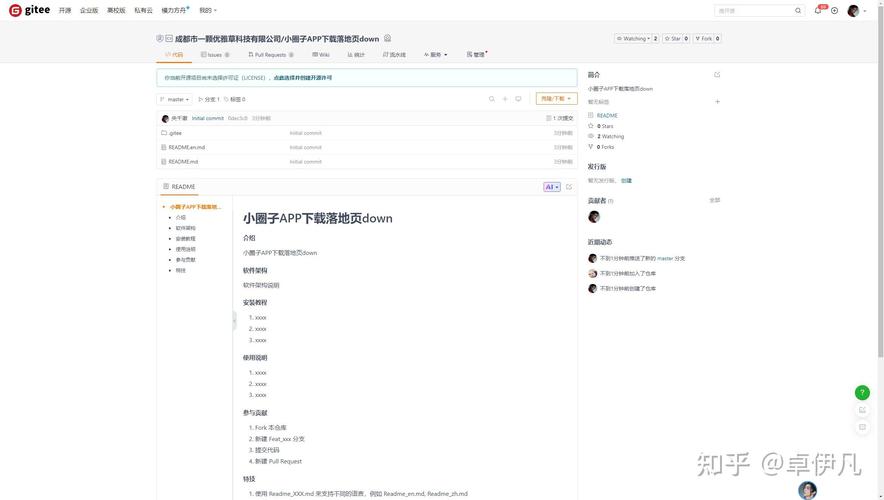884x500 pixels.
Task: Open the README.en.md file
Action: [187, 147]
